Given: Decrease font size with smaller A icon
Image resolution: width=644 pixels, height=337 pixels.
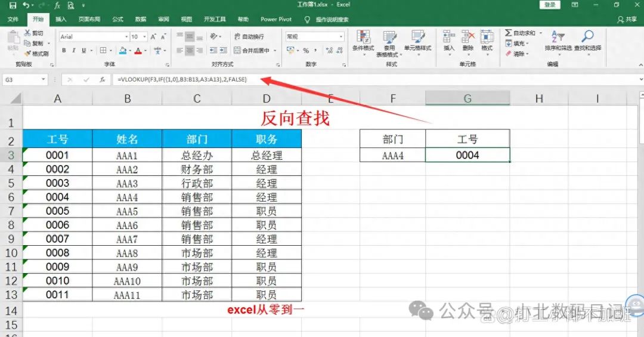Looking at the screenshot, I should tap(163, 36).
